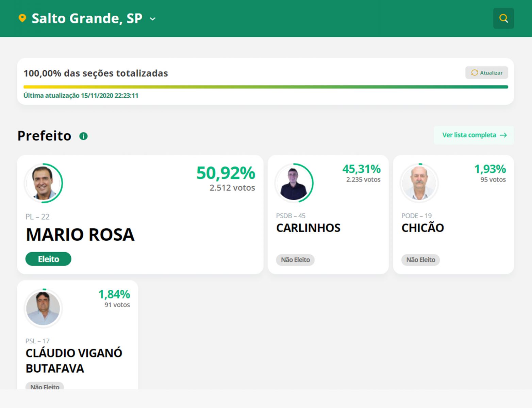Open the Salto Grande, SP location dropdown
This screenshot has width=532, height=408.
point(87,18)
